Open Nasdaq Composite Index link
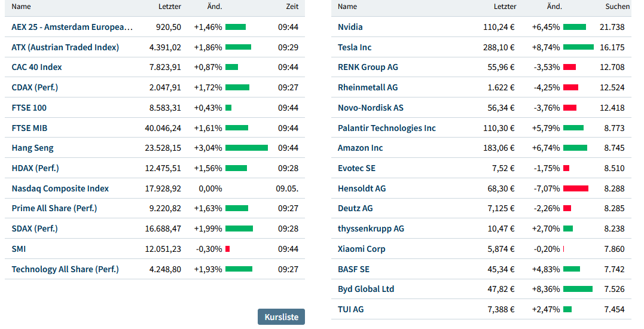Viewport: 644px width, 329px height. coord(60,188)
